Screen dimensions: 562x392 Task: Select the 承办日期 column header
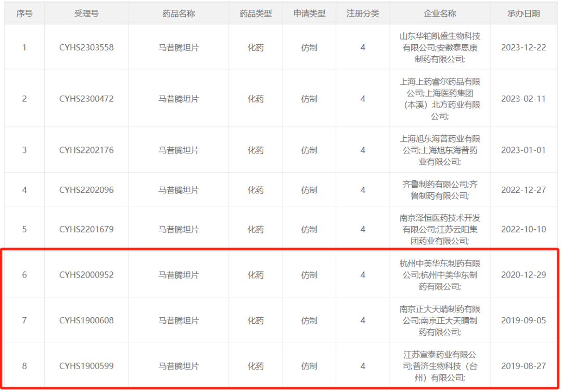click(523, 14)
